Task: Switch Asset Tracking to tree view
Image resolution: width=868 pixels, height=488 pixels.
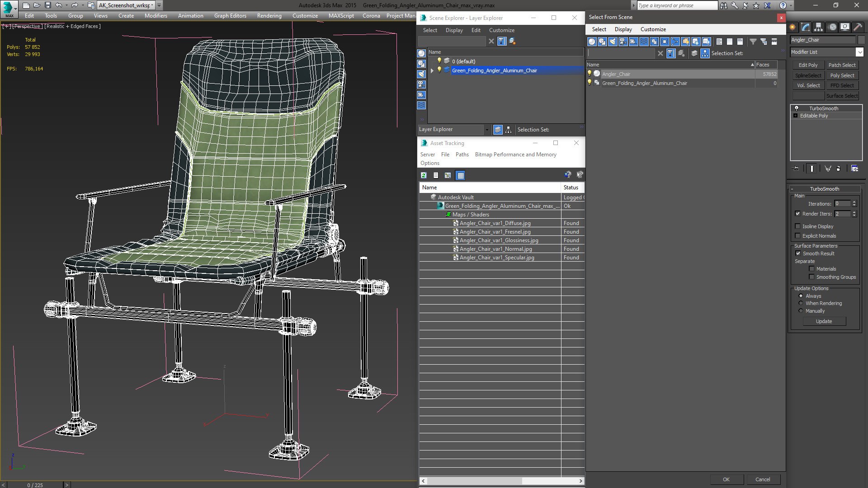Action: (448, 175)
